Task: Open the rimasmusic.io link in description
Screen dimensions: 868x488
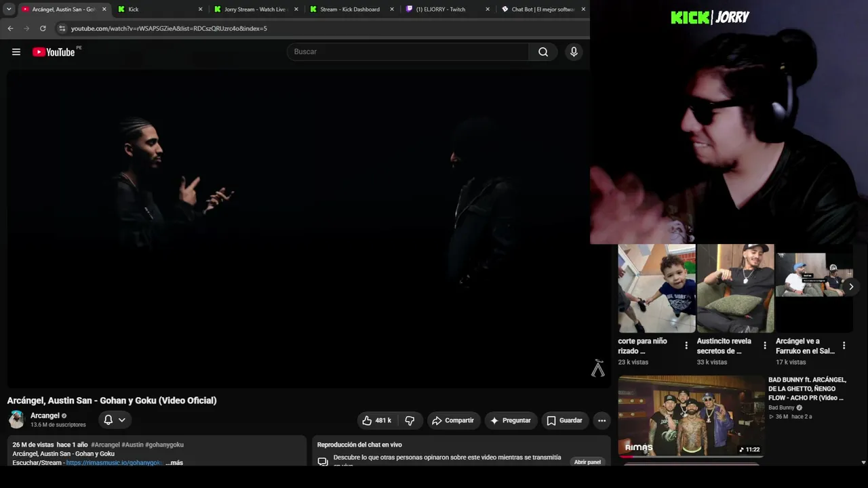Action: coord(115,463)
